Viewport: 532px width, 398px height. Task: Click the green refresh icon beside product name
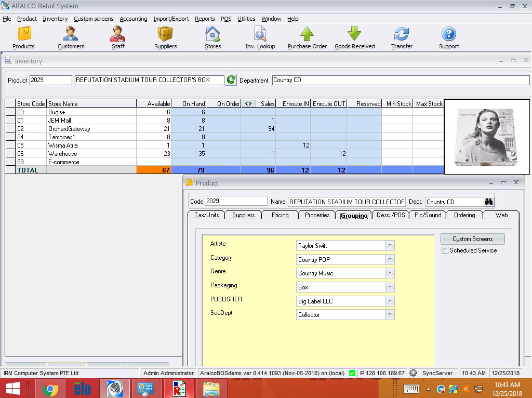click(x=231, y=80)
